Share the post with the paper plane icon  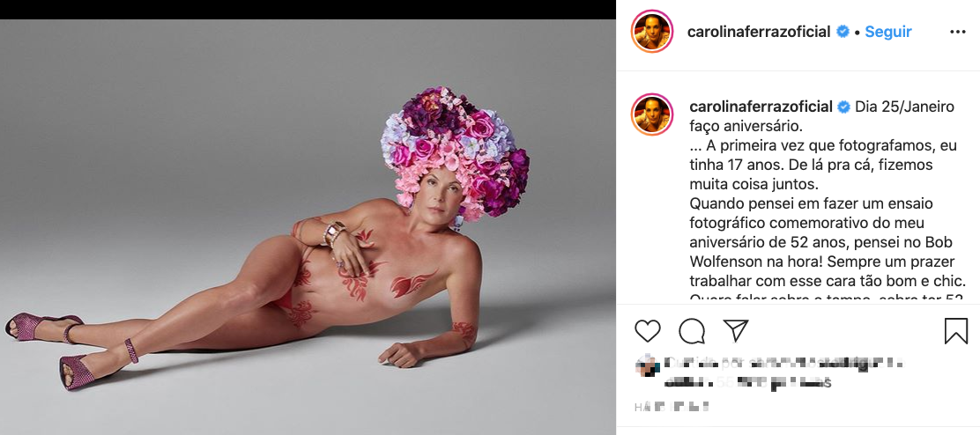pyautogui.click(x=735, y=331)
